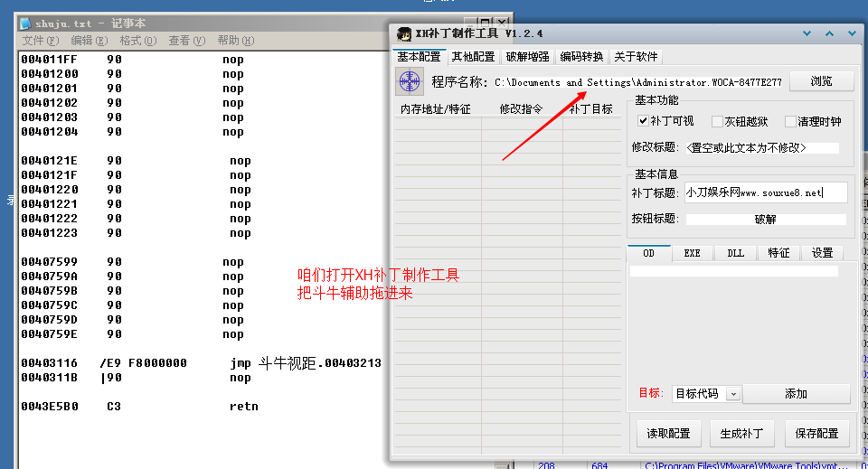Screen dimensions: 868x469
Task: Enable the 灰钮越狱 checkbox
Action: click(717, 121)
